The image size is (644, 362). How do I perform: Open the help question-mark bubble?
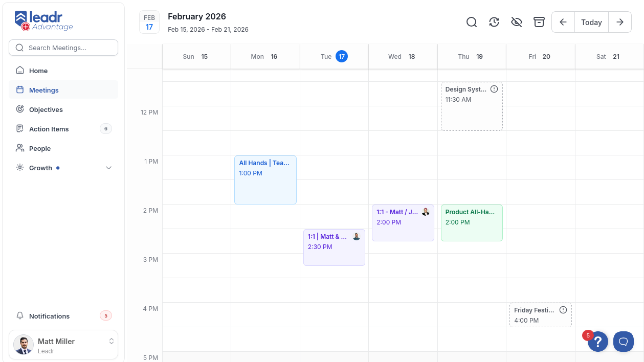pyautogui.click(x=597, y=342)
